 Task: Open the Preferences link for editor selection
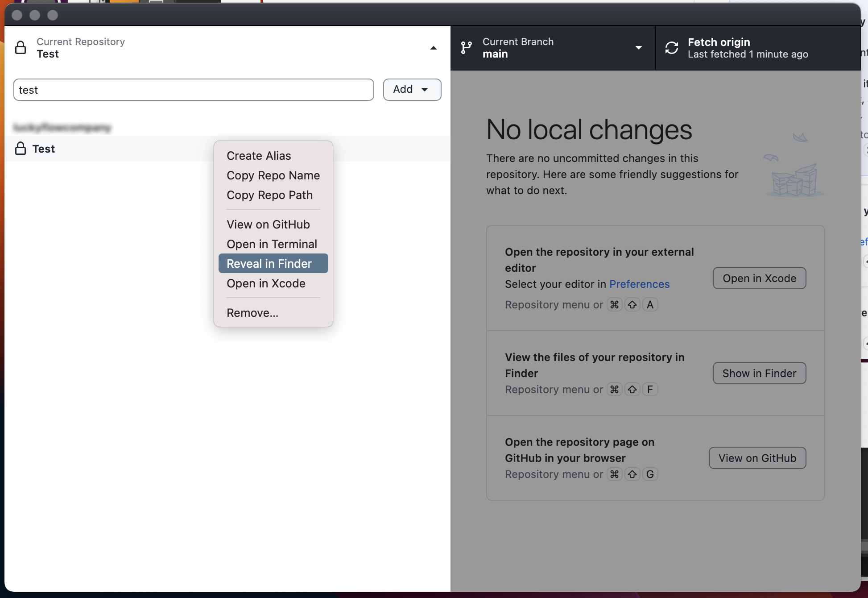click(x=639, y=284)
